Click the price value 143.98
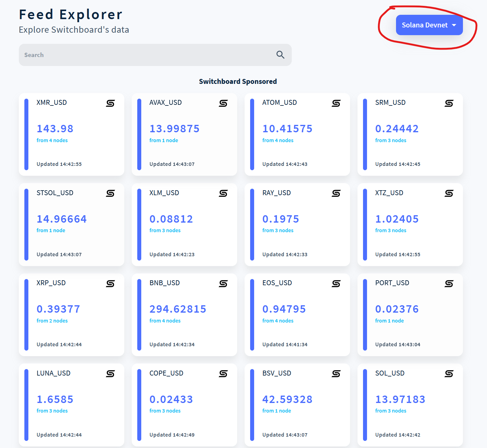Image resolution: width=487 pixels, height=448 pixels. [x=55, y=129]
